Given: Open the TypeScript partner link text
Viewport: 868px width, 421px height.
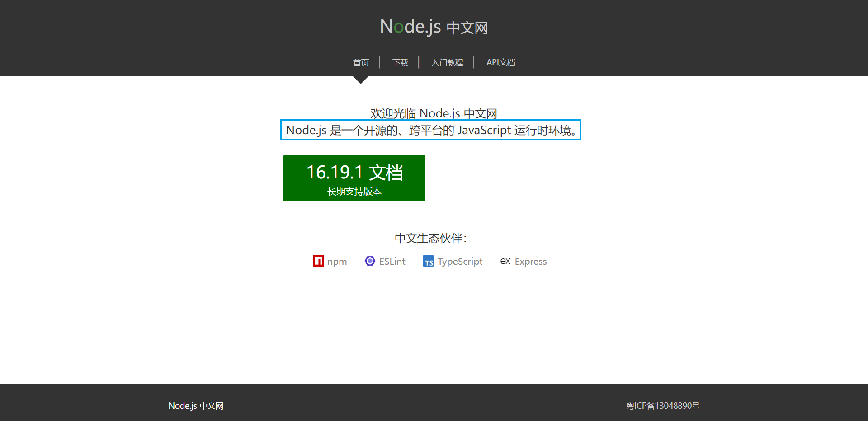Looking at the screenshot, I should click(x=460, y=262).
